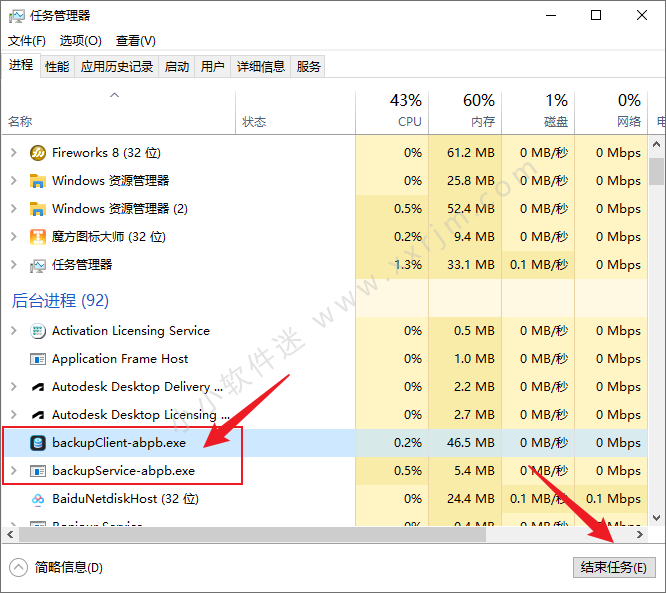The width and height of the screenshot is (666, 593).
Task: Expand Autodesk Desktop Delivery row
Action: click(x=14, y=387)
